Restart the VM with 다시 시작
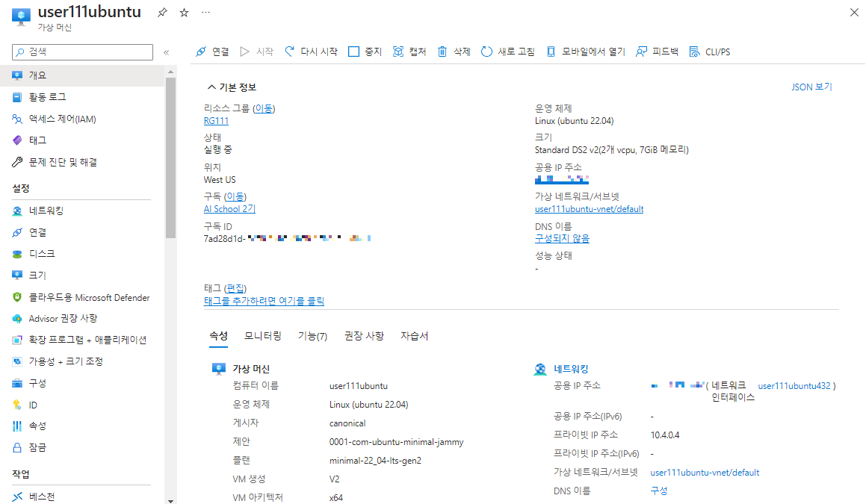Image resolution: width=866 pixels, height=504 pixels. coord(311,52)
